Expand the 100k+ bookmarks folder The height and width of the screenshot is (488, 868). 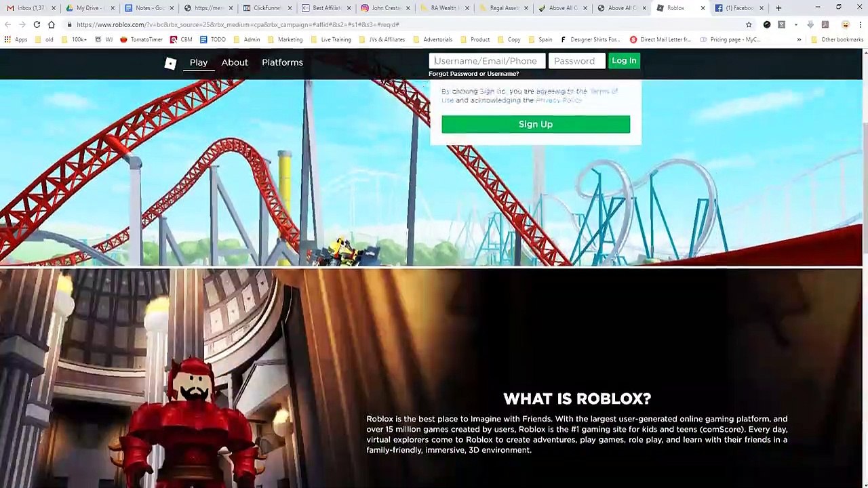[74, 39]
